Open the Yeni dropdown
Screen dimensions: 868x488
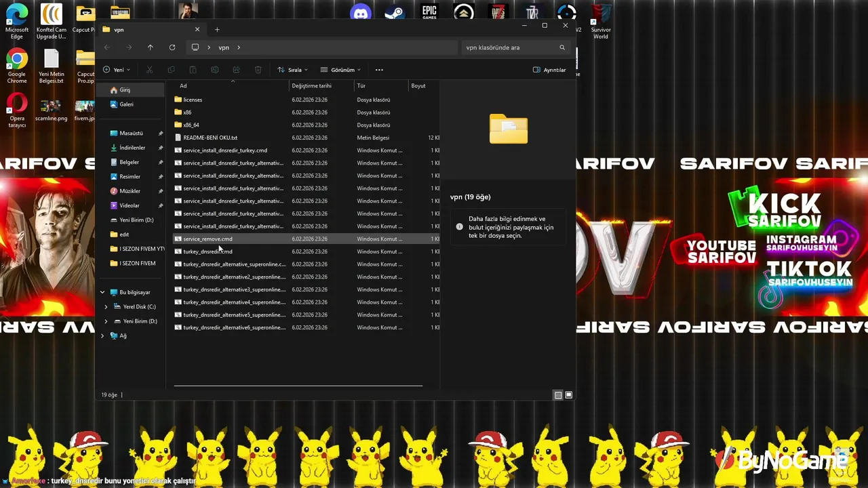117,70
